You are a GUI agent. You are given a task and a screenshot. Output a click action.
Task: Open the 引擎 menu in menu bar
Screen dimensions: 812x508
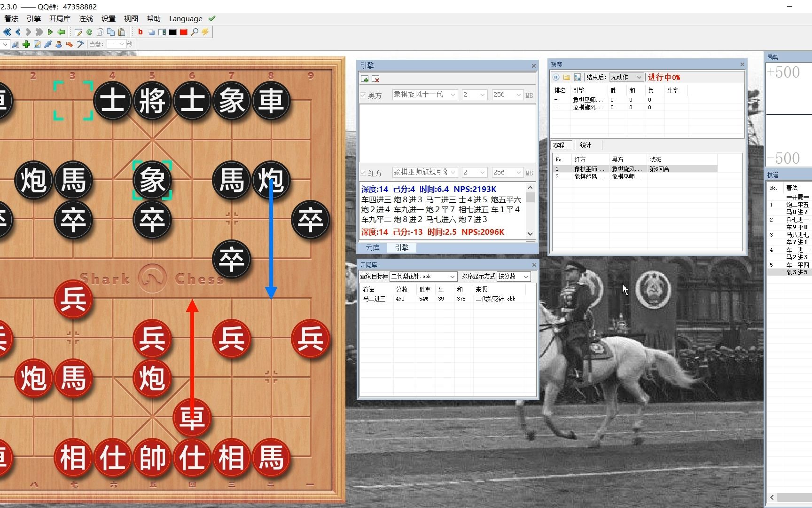tap(34, 19)
